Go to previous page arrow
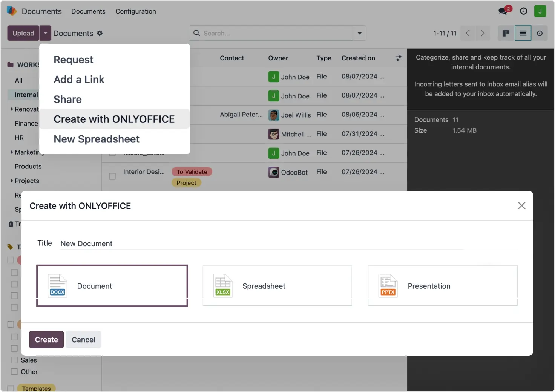 click(x=468, y=33)
